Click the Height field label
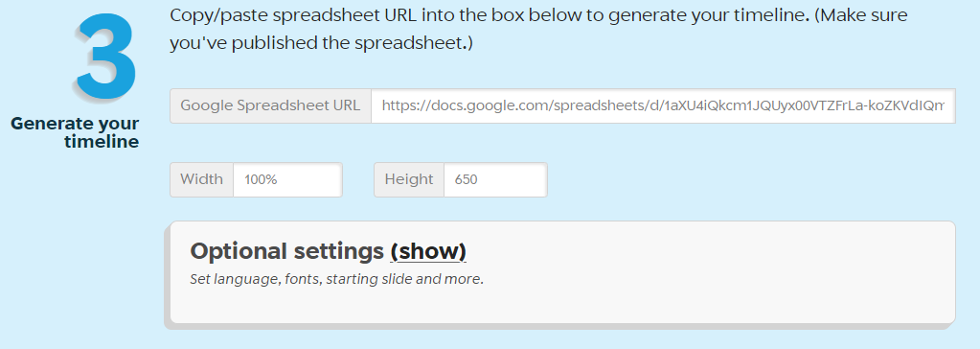 (x=409, y=179)
